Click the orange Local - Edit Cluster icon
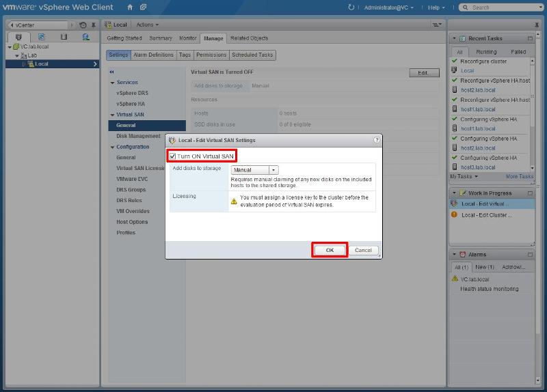This screenshot has width=547, height=392. [454, 214]
